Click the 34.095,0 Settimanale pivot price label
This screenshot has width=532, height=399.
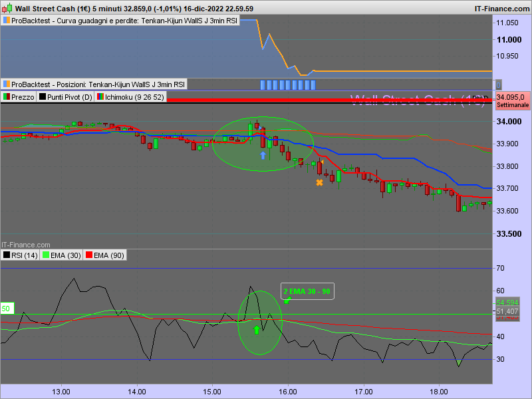click(x=512, y=101)
